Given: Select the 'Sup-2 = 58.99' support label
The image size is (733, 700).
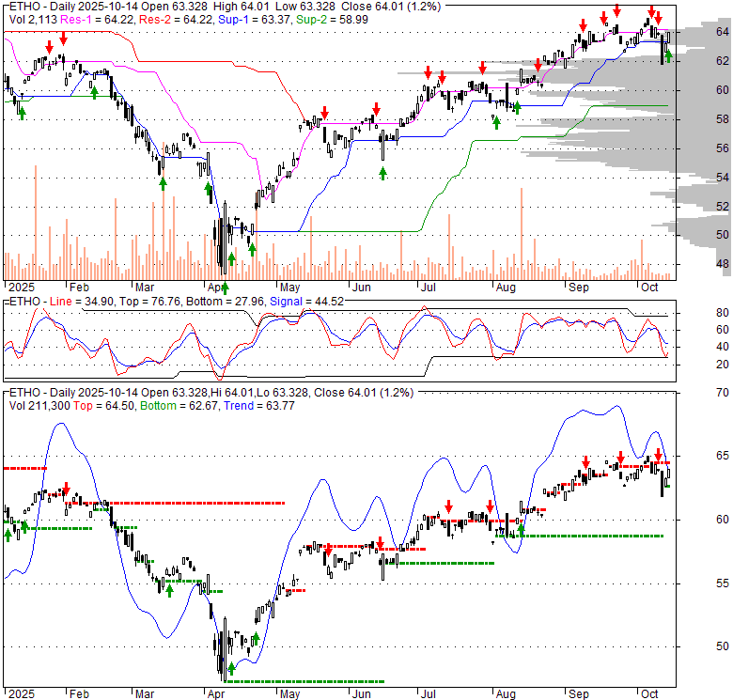Looking at the screenshot, I should [x=332, y=20].
